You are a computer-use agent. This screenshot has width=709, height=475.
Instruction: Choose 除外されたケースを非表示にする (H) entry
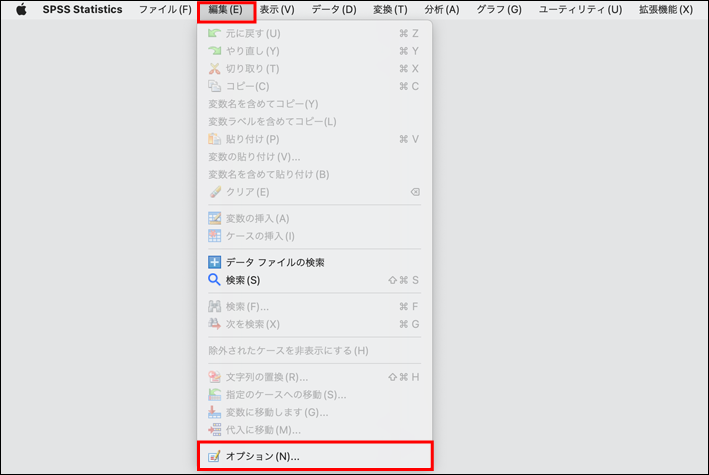coord(288,351)
